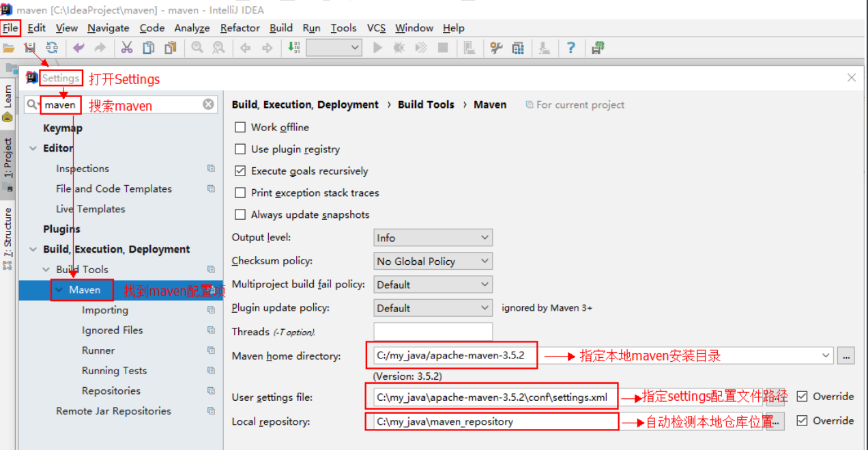Click Build Tools in the breadcrumb
The image size is (868, 450).
pyautogui.click(x=426, y=104)
